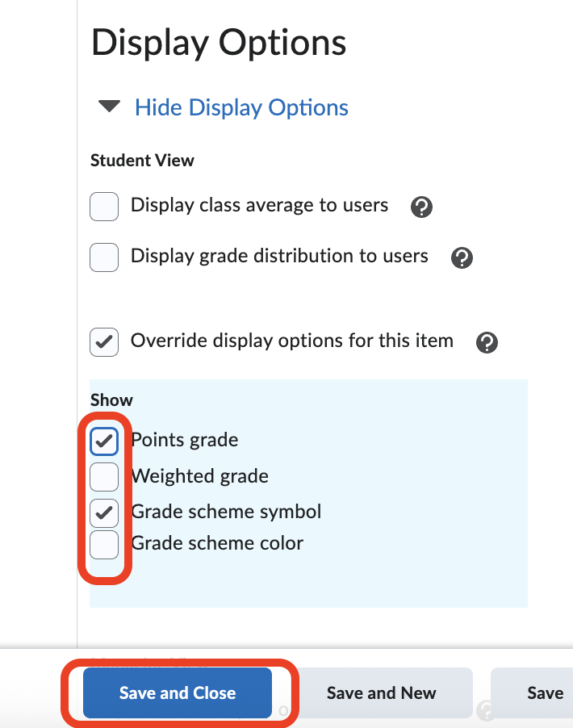573x728 pixels.
Task: Check the Weighted grade checkbox
Action: pyautogui.click(x=104, y=477)
